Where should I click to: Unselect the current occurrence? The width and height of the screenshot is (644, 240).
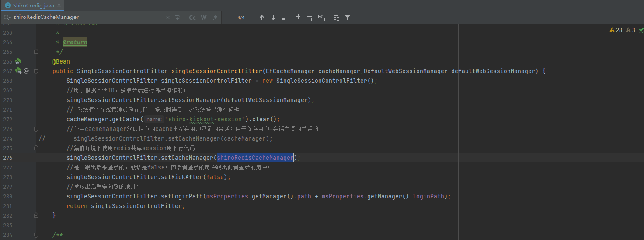coord(310,18)
